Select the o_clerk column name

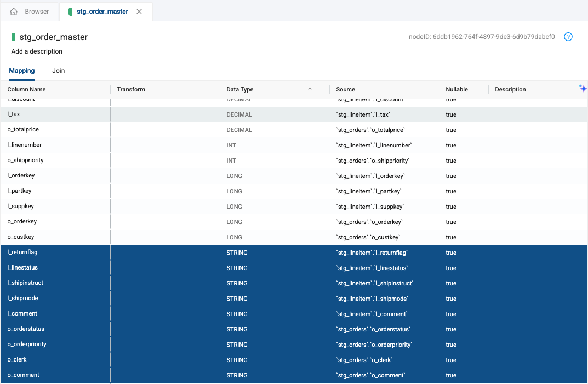pyautogui.click(x=17, y=360)
